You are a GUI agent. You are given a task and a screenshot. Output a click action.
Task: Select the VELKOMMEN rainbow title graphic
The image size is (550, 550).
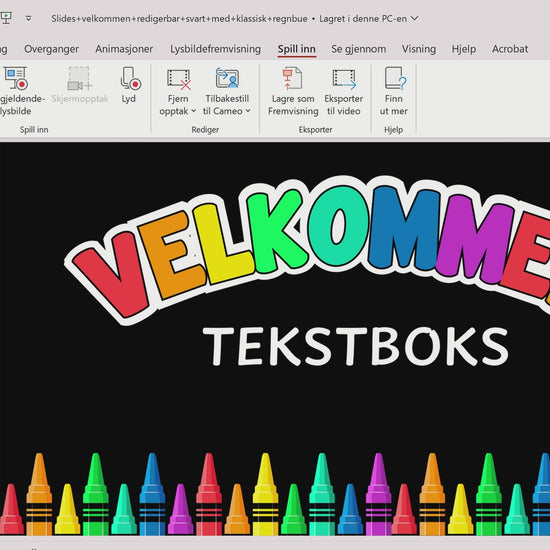click(x=309, y=246)
